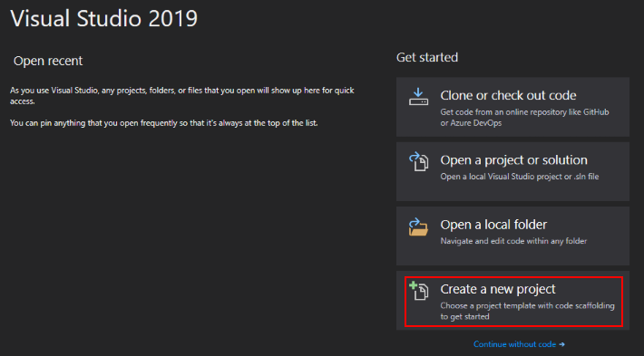Click the text 'Get code from an online repository like GitHub'
The width and height of the screenshot is (644, 356).
[524, 112]
